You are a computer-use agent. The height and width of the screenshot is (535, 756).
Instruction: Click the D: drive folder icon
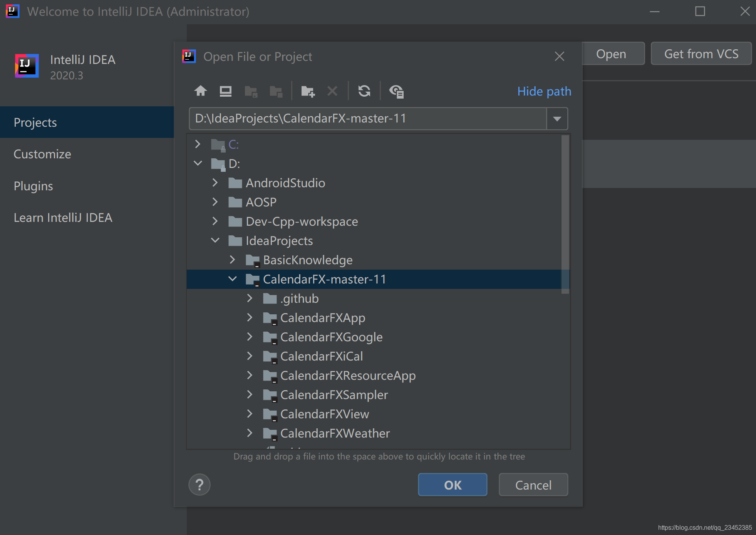(218, 164)
